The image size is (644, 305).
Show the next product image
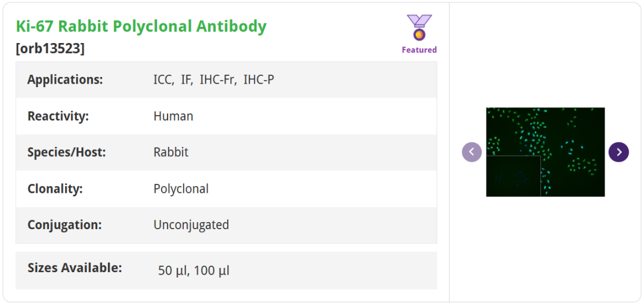tap(618, 152)
